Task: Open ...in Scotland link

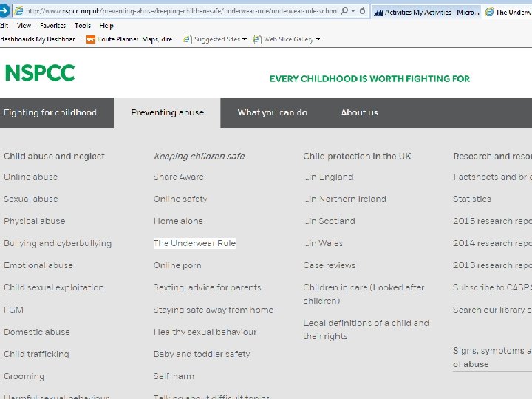Action: (329, 221)
